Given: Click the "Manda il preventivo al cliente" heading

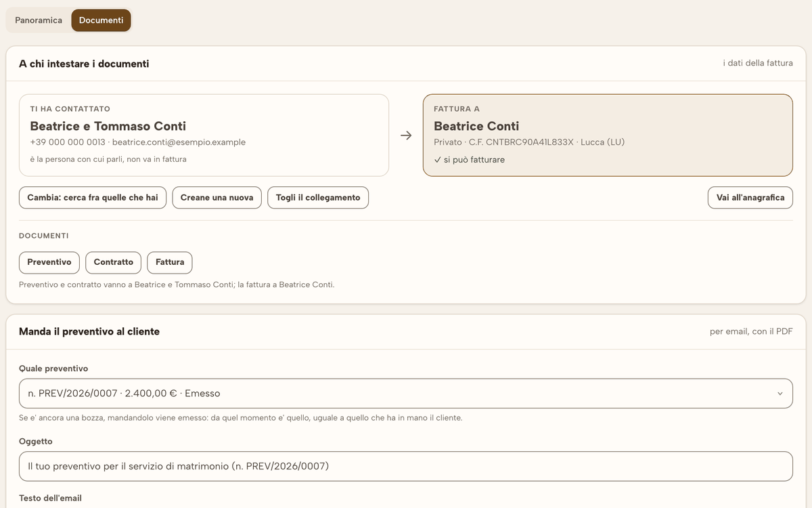Looking at the screenshot, I should pos(89,332).
